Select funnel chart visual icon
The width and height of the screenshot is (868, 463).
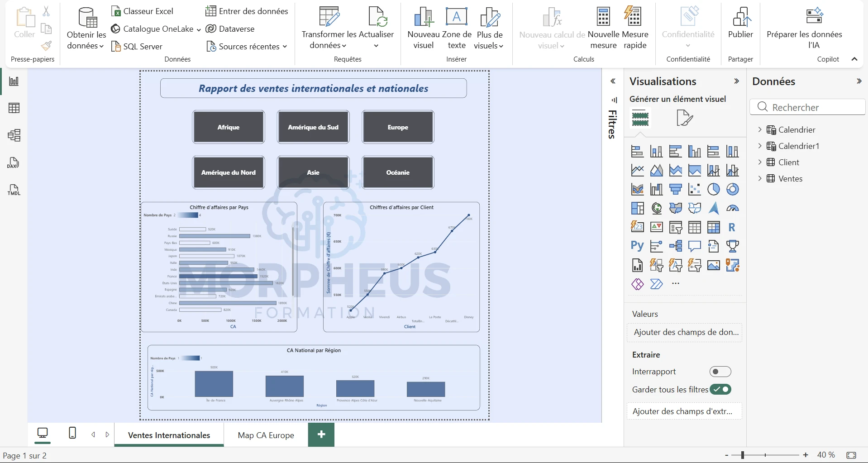point(676,189)
